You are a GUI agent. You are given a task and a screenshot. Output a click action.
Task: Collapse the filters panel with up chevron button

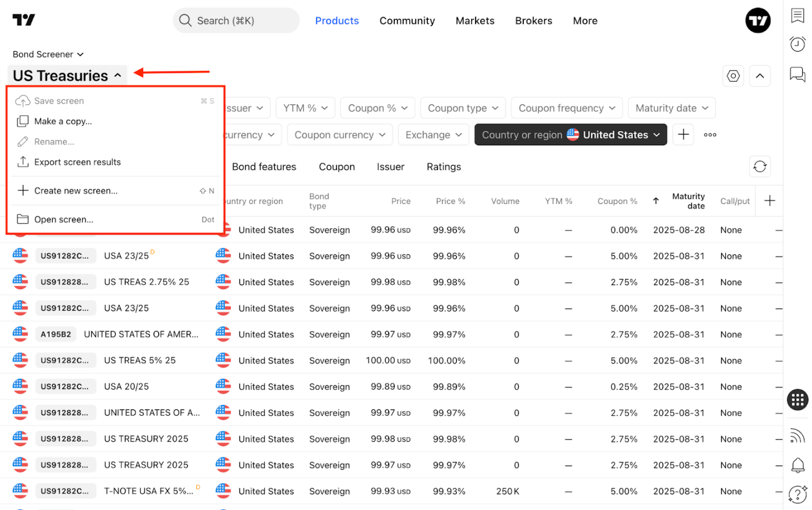[760, 76]
